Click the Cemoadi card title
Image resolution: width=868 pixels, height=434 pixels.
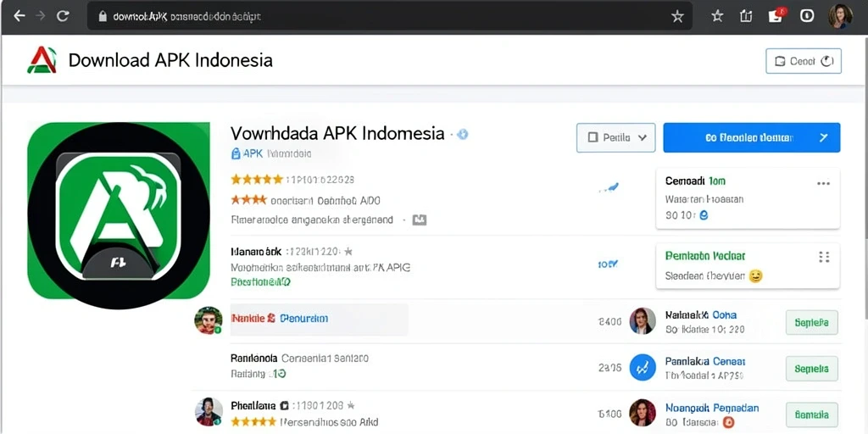pos(695,181)
